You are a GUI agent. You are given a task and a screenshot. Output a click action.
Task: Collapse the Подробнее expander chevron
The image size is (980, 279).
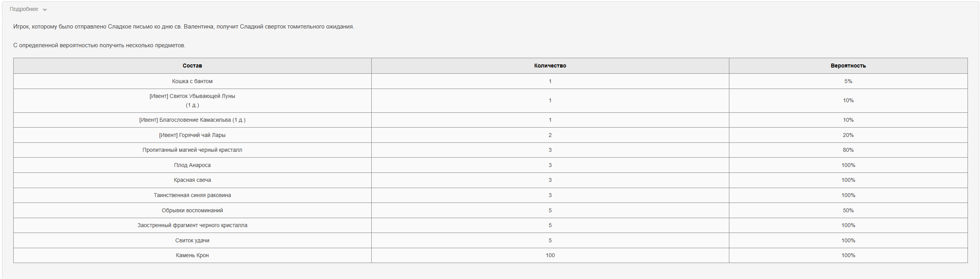[45, 10]
